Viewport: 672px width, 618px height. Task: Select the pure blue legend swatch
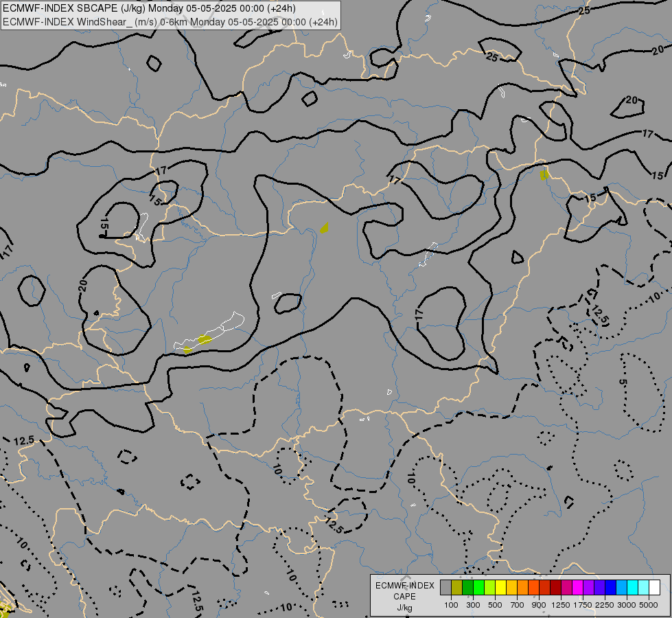tap(610, 588)
